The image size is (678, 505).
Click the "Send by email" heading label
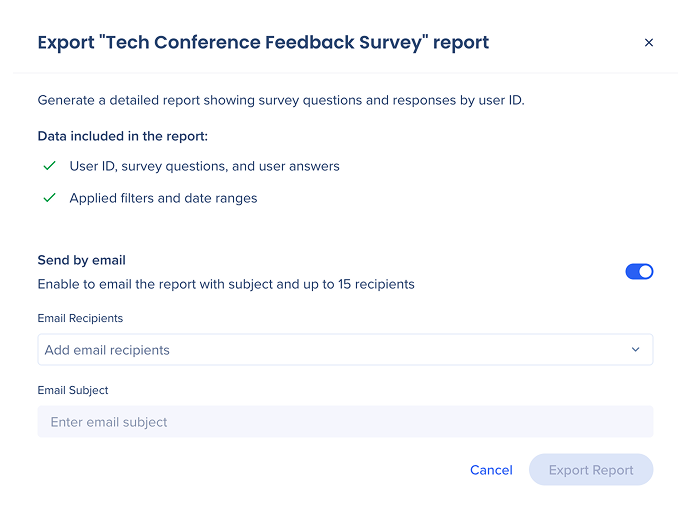pyautogui.click(x=81, y=260)
